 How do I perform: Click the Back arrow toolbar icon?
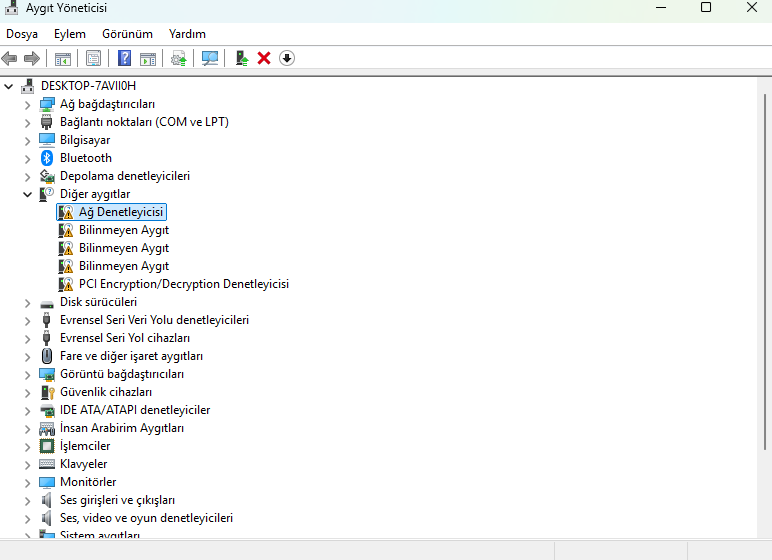9,59
